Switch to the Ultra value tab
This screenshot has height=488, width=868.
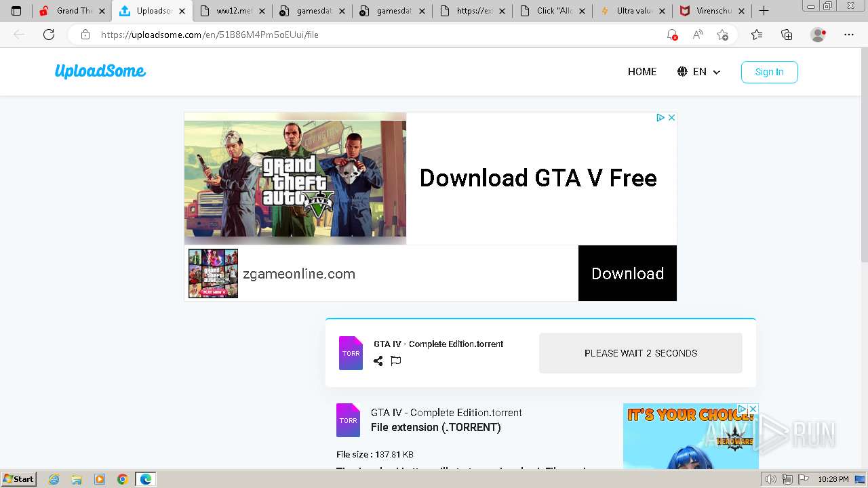pyautogui.click(x=632, y=11)
